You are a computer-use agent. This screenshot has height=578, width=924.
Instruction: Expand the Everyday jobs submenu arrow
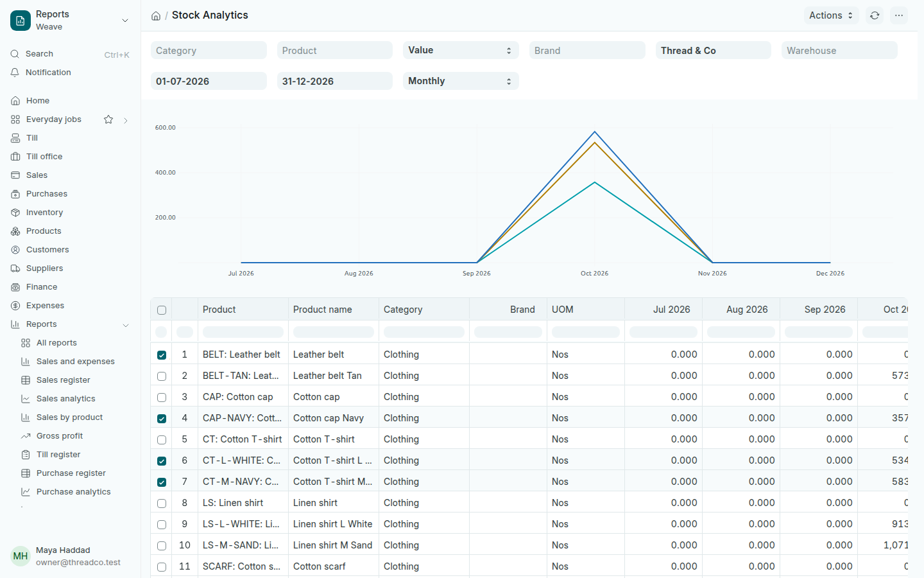pos(126,120)
